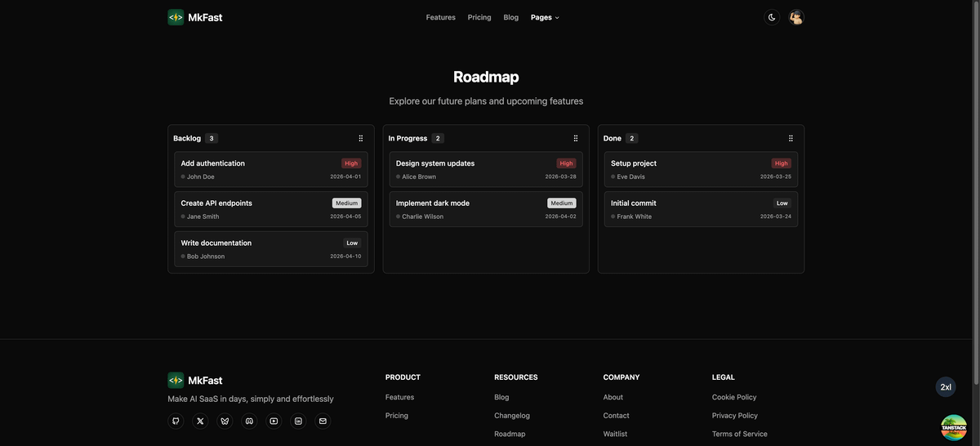Open the Changelog footer link
The image size is (980, 446).
[x=512, y=416]
